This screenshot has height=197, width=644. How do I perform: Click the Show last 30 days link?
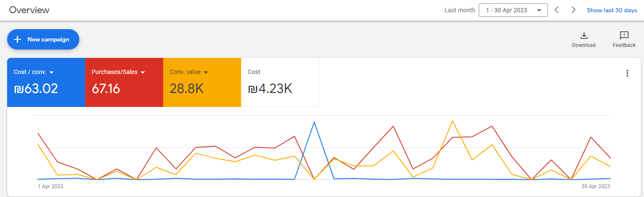tap(611, 10)
